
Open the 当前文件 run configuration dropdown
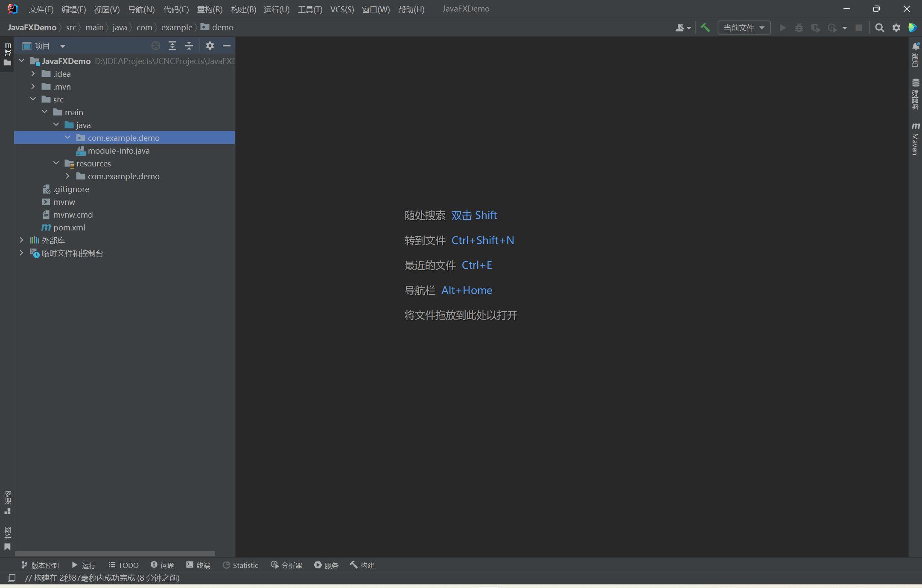[744, 28]
